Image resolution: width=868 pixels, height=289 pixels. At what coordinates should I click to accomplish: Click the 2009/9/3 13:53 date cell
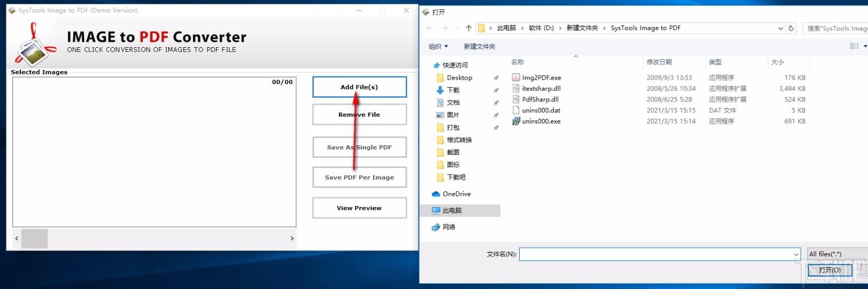tap(669, 78)
